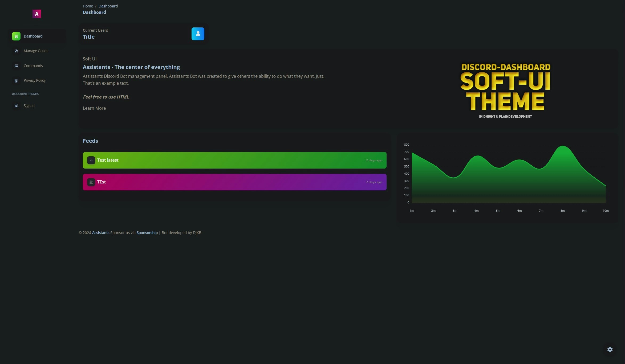
Task: Click the Learn More link
Action: click(x=94, y=108)
